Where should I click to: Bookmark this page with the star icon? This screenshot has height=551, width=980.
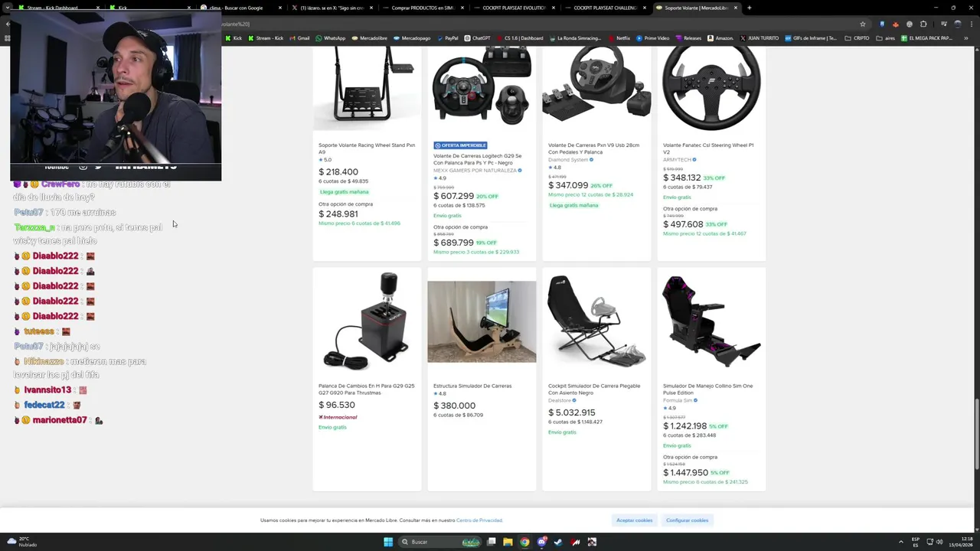863,24
